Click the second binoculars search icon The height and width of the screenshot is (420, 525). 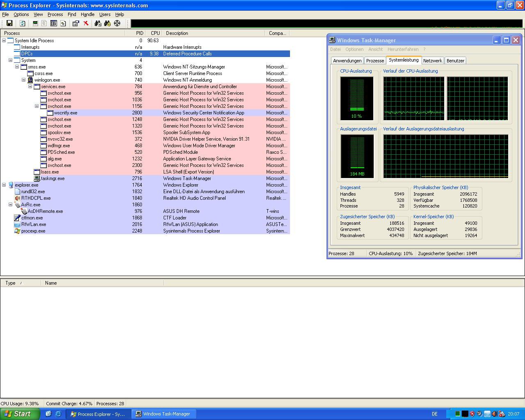point(107,23)
